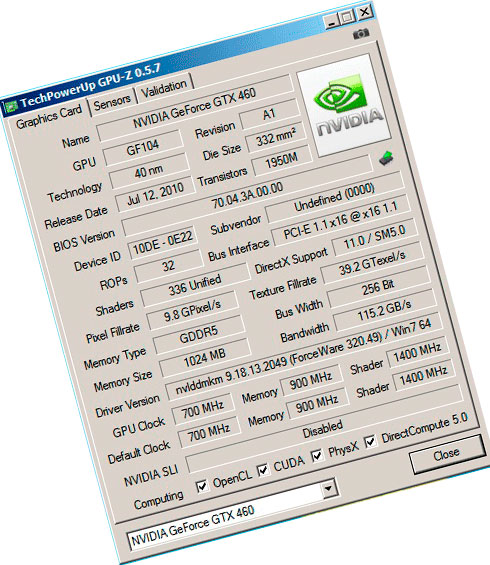Viewport: 490px width, 565px height.
Task: Click the NVIDIA GeForce GTX 460 combo box
Action: [233, 516]
